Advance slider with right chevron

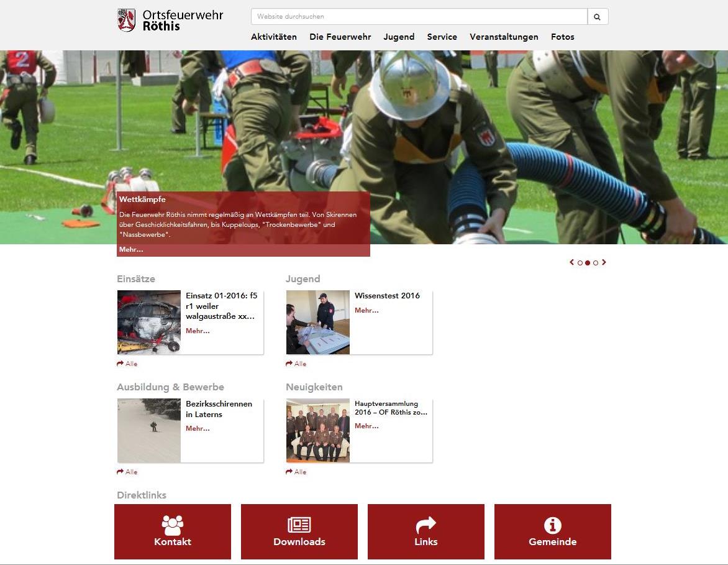coord(604,262)
